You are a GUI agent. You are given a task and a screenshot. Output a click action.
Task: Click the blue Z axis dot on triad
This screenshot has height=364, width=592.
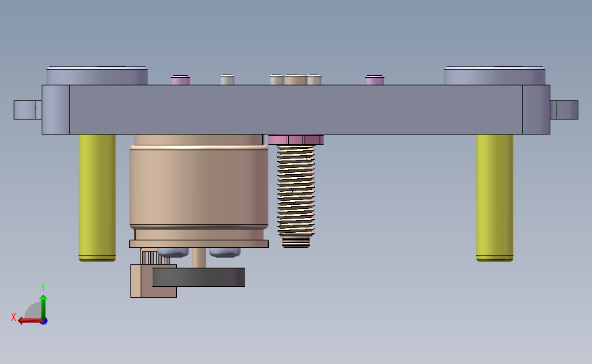(44, 322)
